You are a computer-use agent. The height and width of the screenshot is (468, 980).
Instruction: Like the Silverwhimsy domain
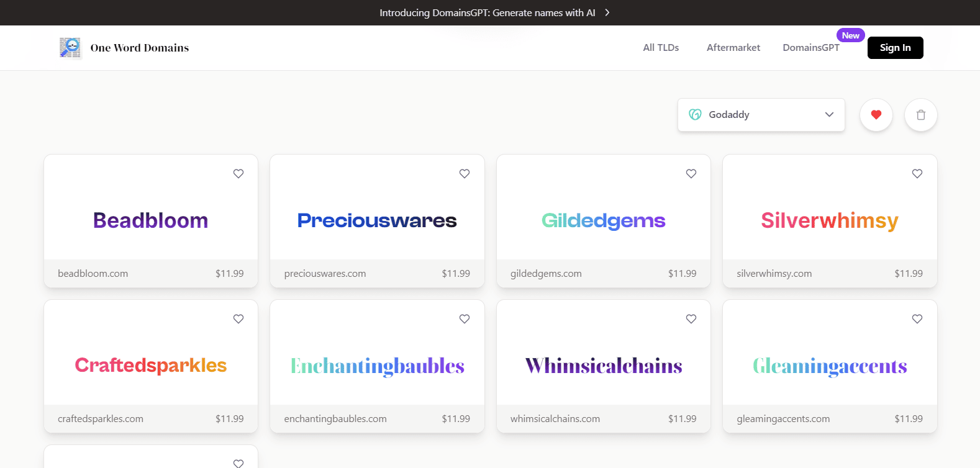[x=917, y=174]
